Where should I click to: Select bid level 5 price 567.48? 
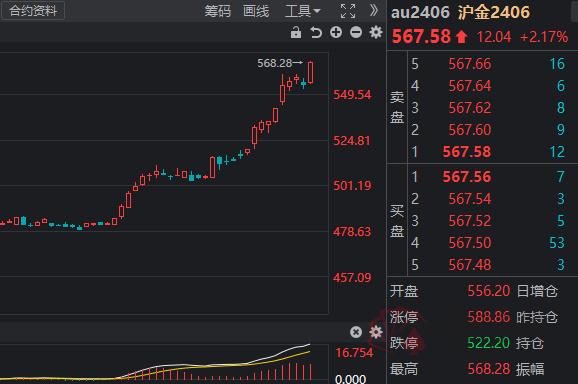click(470, 265)
